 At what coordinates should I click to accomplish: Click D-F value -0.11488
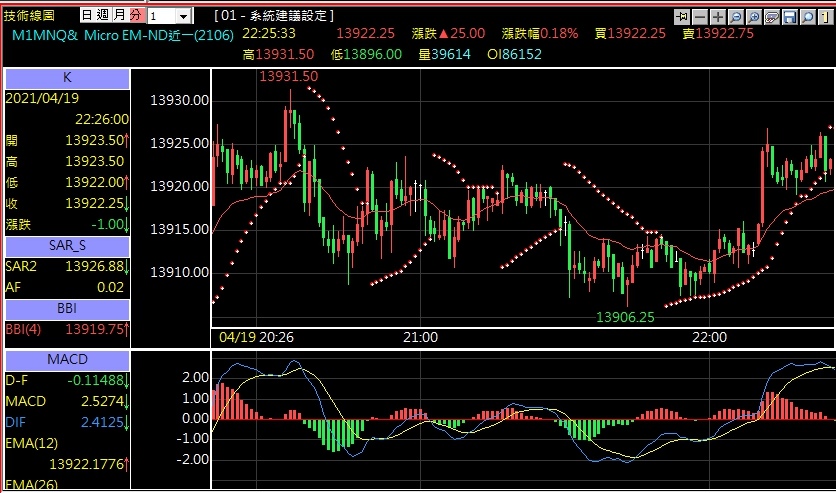pyautogui.click(x=95, y=381)
